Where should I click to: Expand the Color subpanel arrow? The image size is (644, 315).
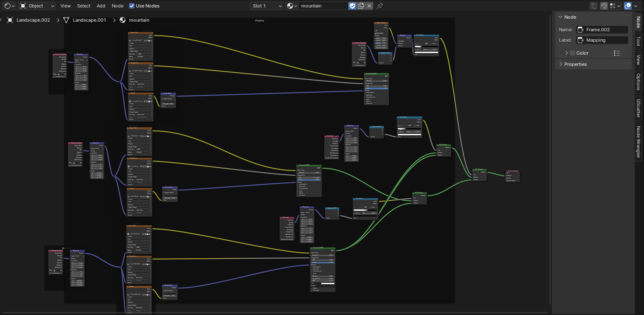point(566,53)
